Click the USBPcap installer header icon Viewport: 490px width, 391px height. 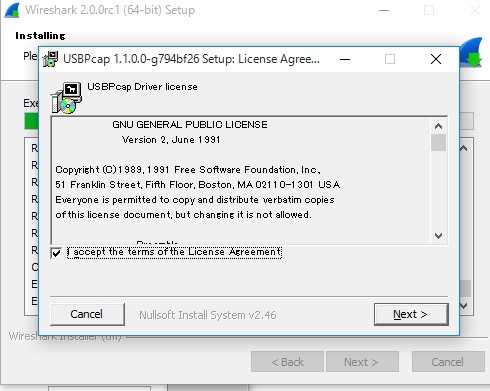pos(66,98)
